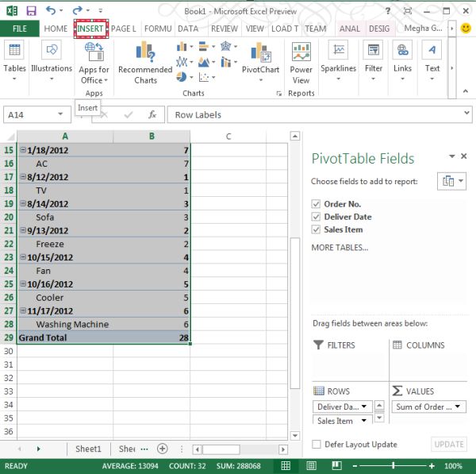Insert a combo chart
476x474 pixels.
tap(226, 62)
